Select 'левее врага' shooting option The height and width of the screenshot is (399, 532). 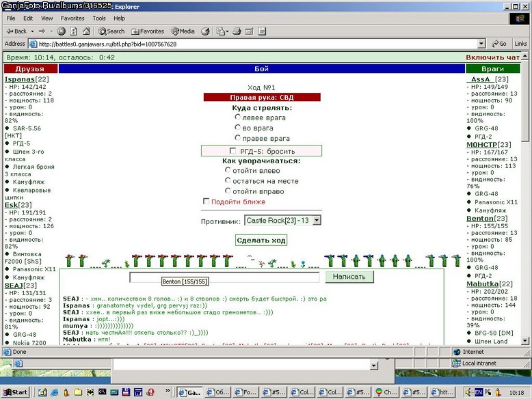pos(237,117)
